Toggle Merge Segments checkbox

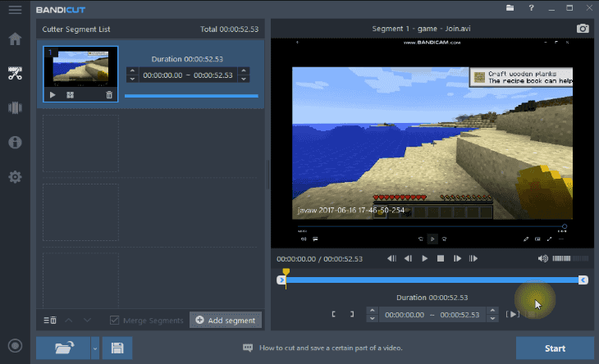(x=114, y=320)
